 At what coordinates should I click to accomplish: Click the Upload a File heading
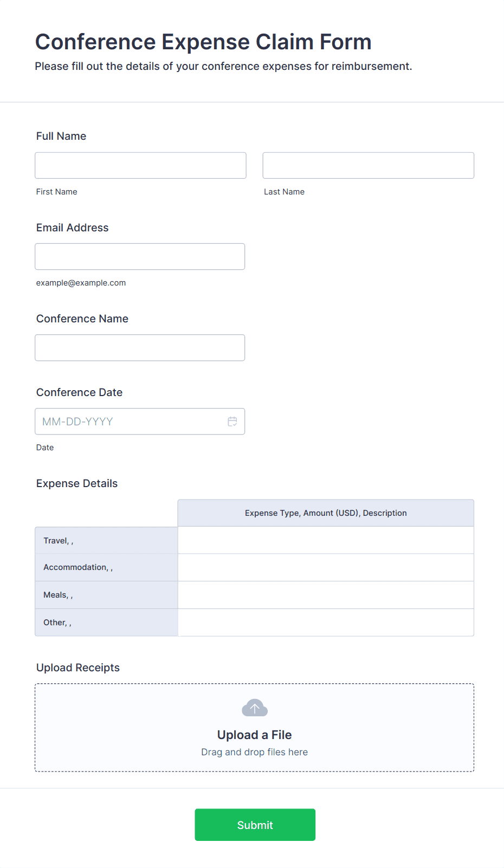(255, 735)
